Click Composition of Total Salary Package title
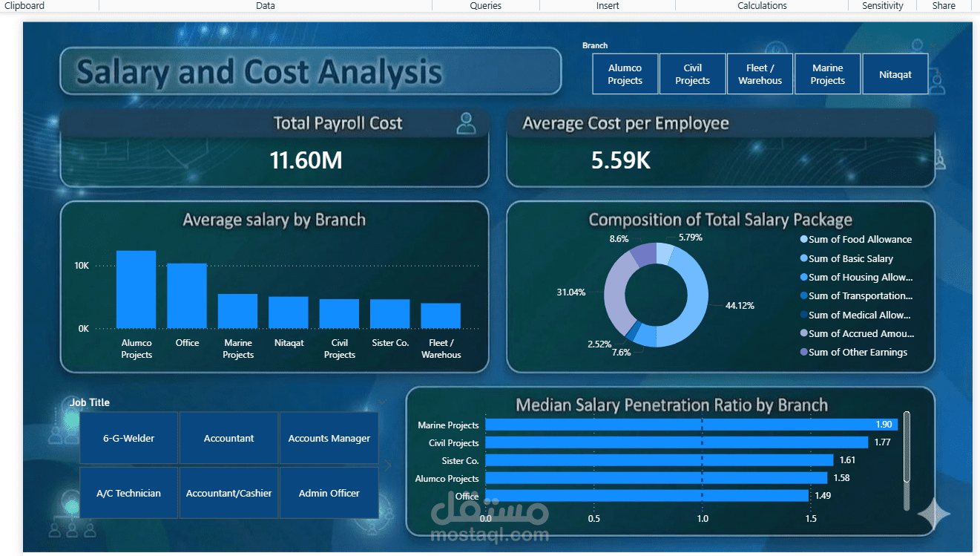Screen dimensions: 980x556 pos(720,220)
